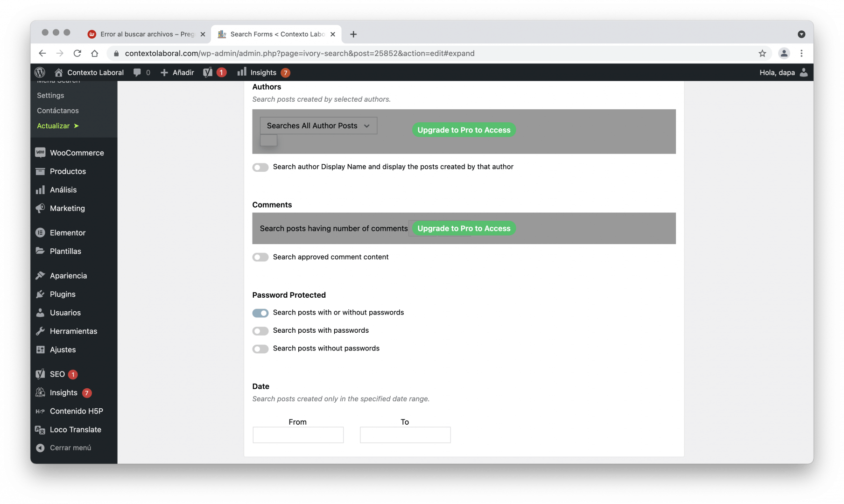
Task: Open Contenido H5P in the sidebar
Action: [74, 411]
